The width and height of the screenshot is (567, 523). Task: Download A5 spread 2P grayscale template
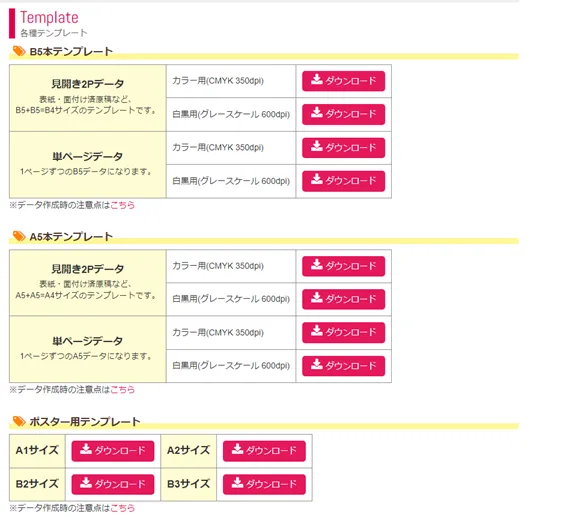click(x=343, y=299)
